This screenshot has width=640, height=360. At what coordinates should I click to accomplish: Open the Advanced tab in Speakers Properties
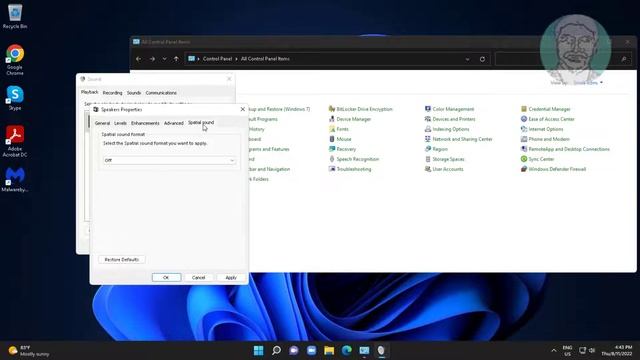pyautogui.click(x=173, y=123)
